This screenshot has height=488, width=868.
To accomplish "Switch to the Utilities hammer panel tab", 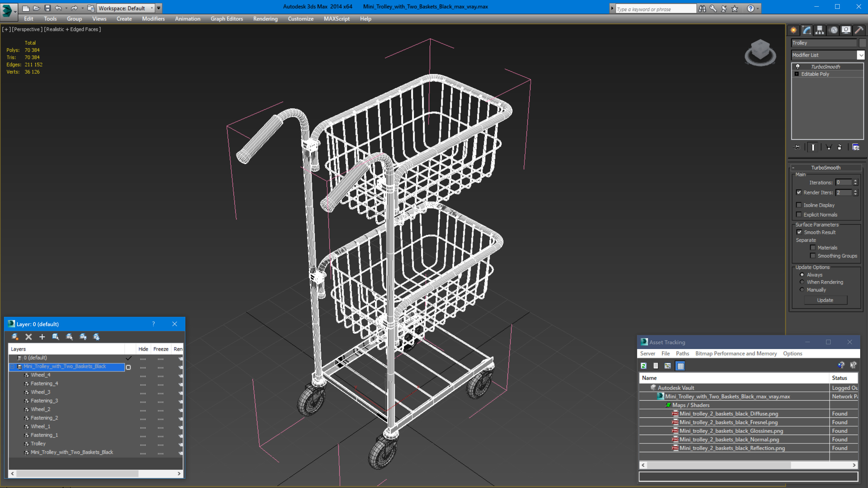I will [x=859, y=30].
